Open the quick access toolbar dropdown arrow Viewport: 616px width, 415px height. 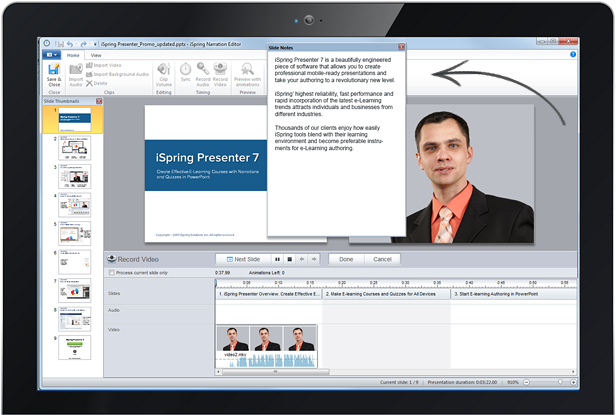pyautogui.click(x=95, y=44)
